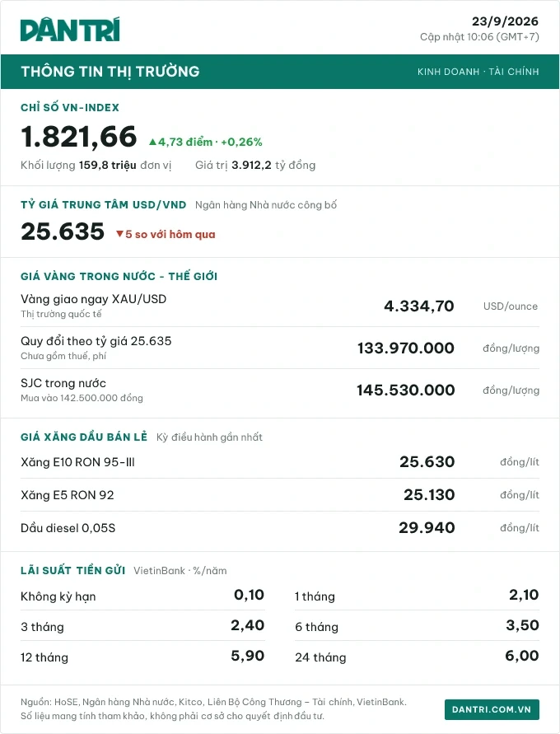Select the rate 5,90
The width and height of the screenshot is (560, 734).
tap(248, 656)
